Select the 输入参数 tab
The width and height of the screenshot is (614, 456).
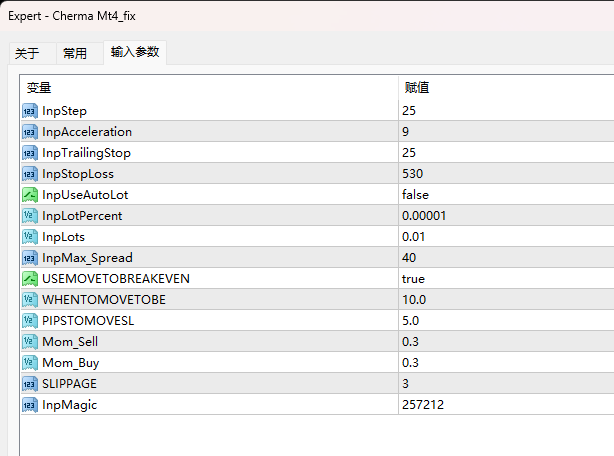coord(135,52)
